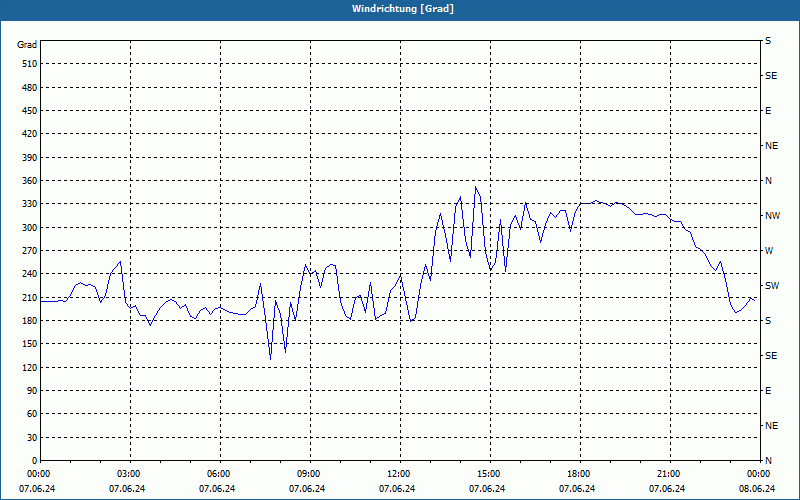Select the S compass label level with 180
This screenshot has height=500, width=800.
[x=768, y=320]
